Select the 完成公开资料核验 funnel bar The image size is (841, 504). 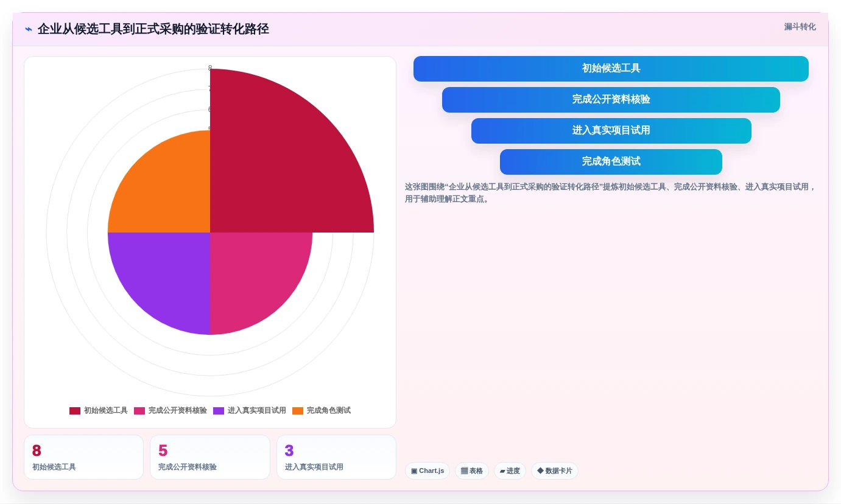(x=611, y=100)
